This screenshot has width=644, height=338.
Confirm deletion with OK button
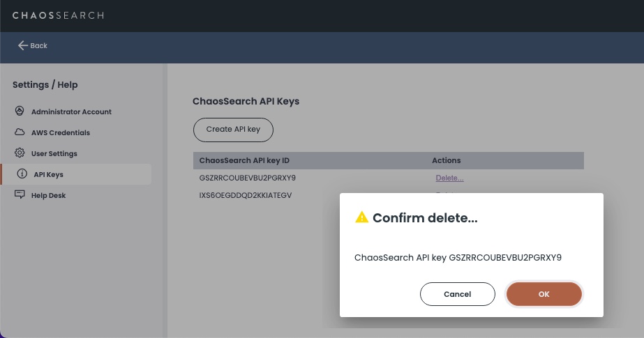pos(544,294)
